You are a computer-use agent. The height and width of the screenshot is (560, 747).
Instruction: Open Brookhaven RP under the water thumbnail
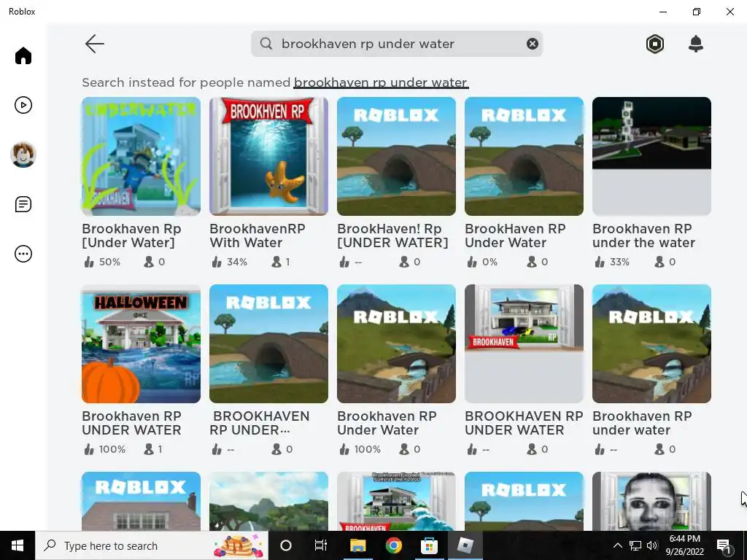pos(651,156)
